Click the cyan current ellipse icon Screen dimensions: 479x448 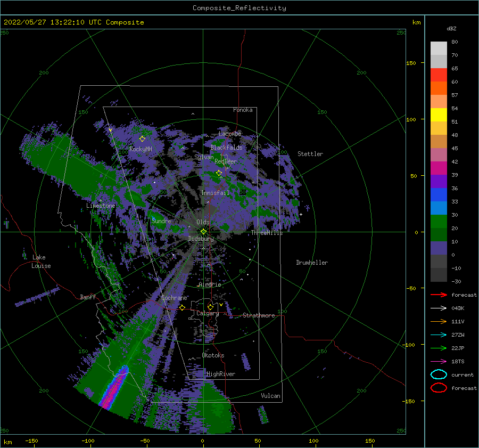[439, 374]
